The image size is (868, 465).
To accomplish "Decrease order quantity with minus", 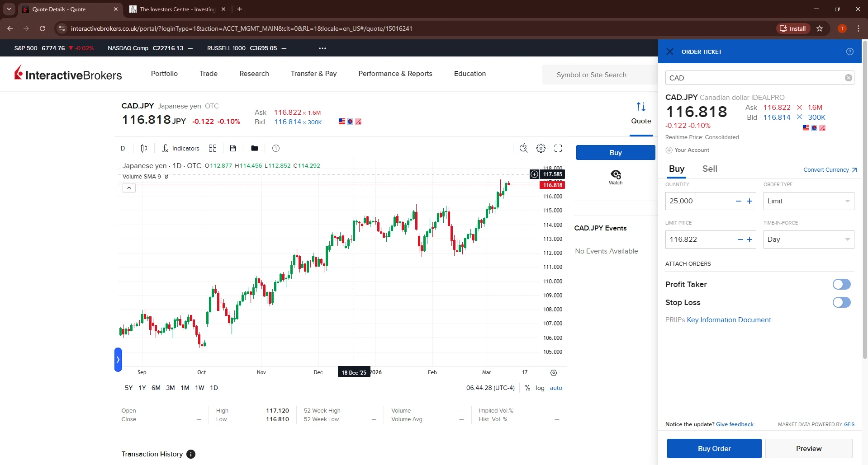I will pos(739,201).
